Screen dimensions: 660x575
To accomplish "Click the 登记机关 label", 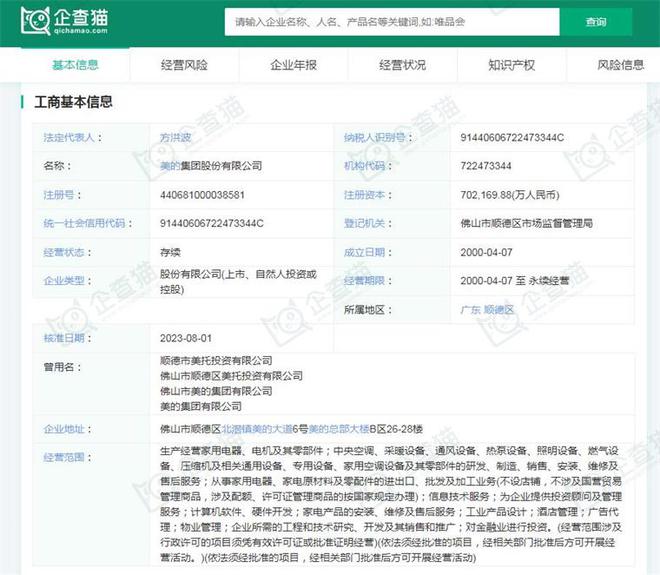I will point(365,223).
